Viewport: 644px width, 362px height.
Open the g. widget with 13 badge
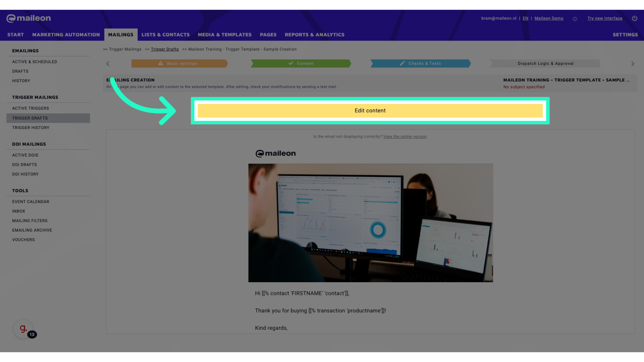pyautogui.click(x=23, y=329)
